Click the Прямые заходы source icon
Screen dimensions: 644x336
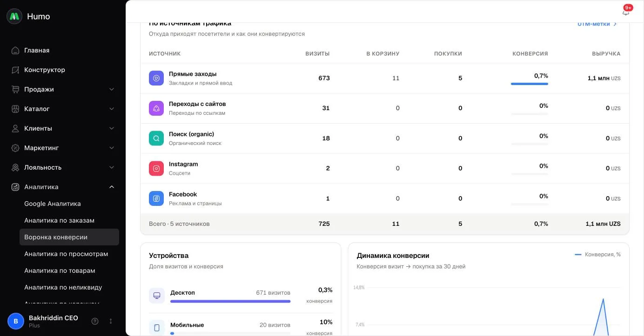(x=156, y=78)
